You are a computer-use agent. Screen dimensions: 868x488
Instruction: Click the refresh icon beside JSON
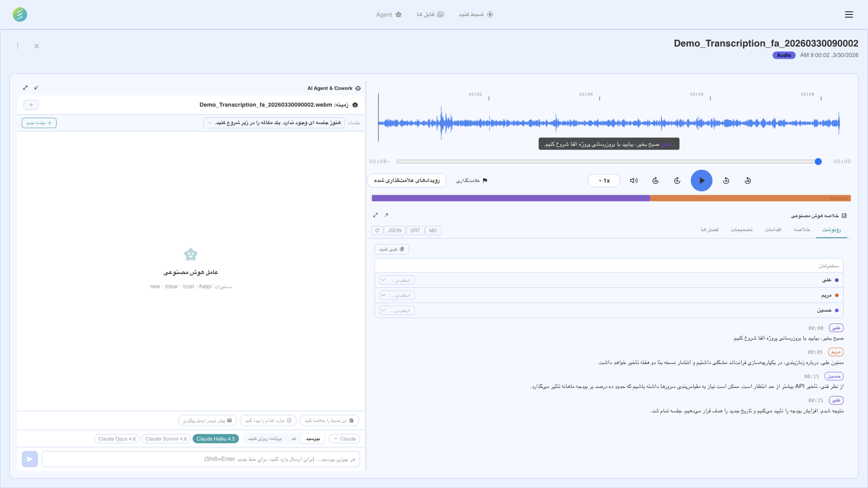tap(377, 230)
